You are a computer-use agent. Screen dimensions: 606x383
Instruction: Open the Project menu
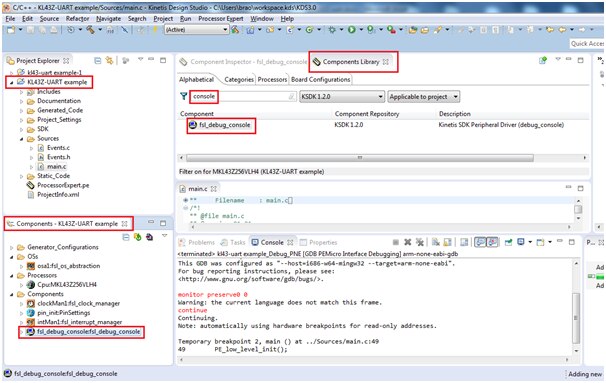tap(163, 19)
